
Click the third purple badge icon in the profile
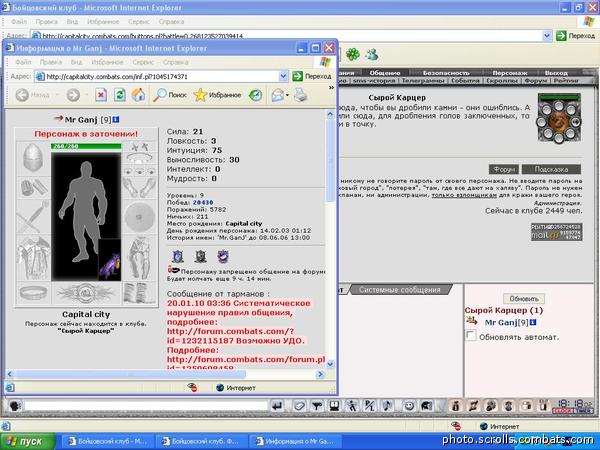click(223, 256)
